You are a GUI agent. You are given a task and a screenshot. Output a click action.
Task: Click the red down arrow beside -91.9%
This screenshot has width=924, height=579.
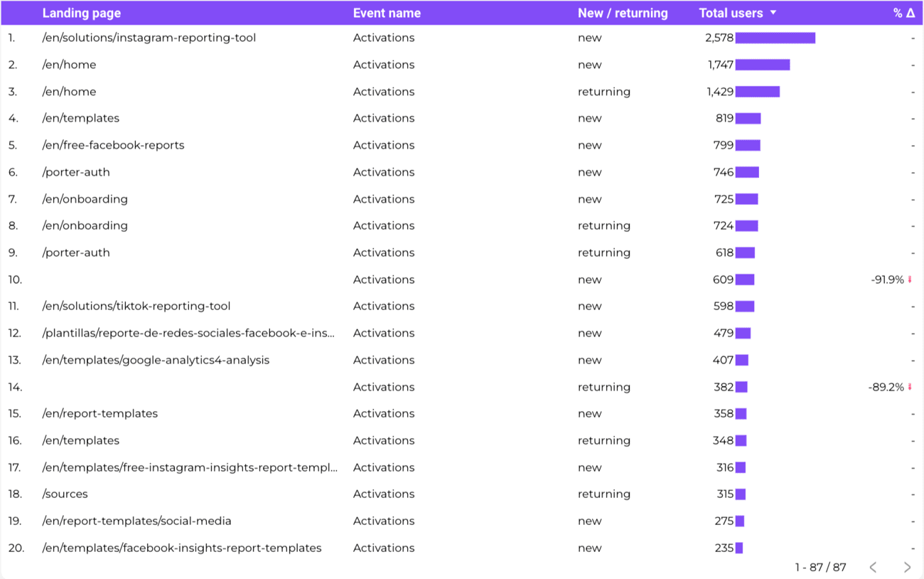pos(910,280)
